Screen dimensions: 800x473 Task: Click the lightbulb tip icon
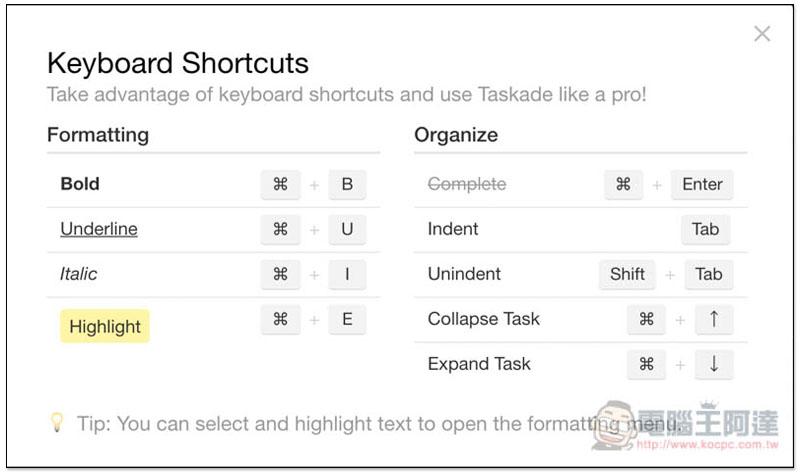57,422
